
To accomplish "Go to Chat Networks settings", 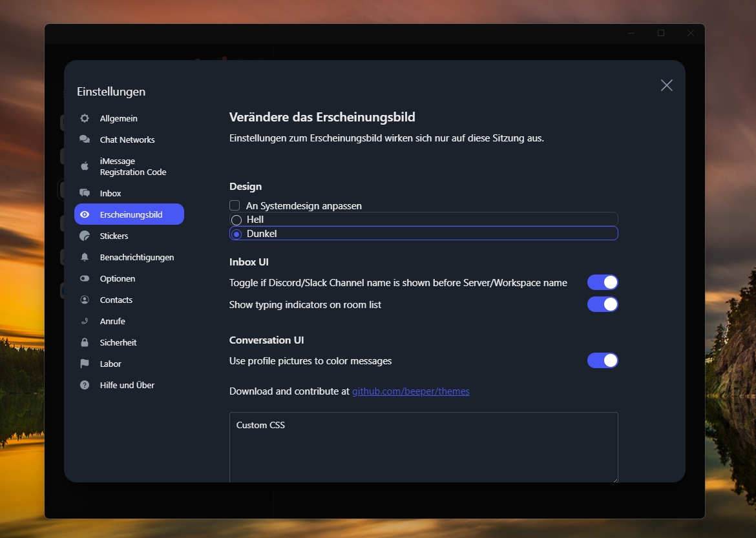I will pos(129,140).
